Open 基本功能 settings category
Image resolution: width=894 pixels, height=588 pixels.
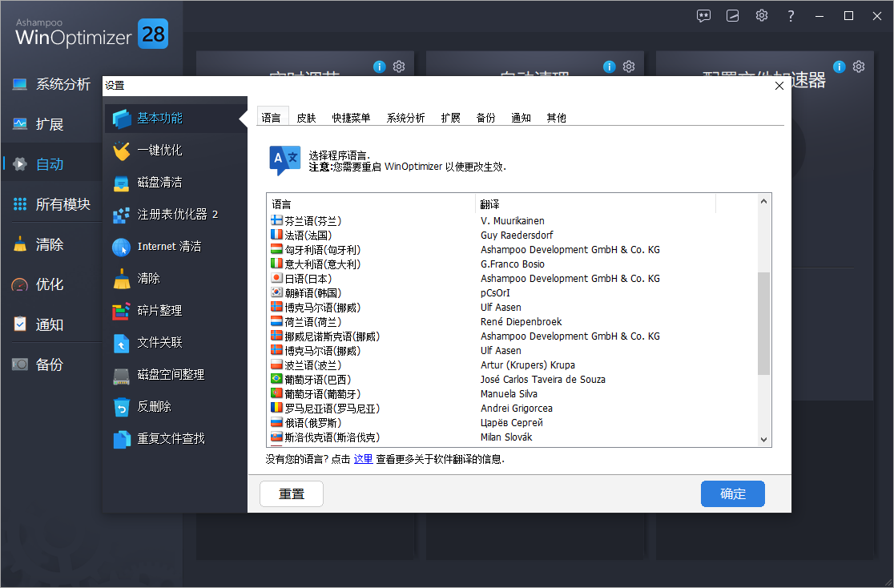click(x=175, y=118)
